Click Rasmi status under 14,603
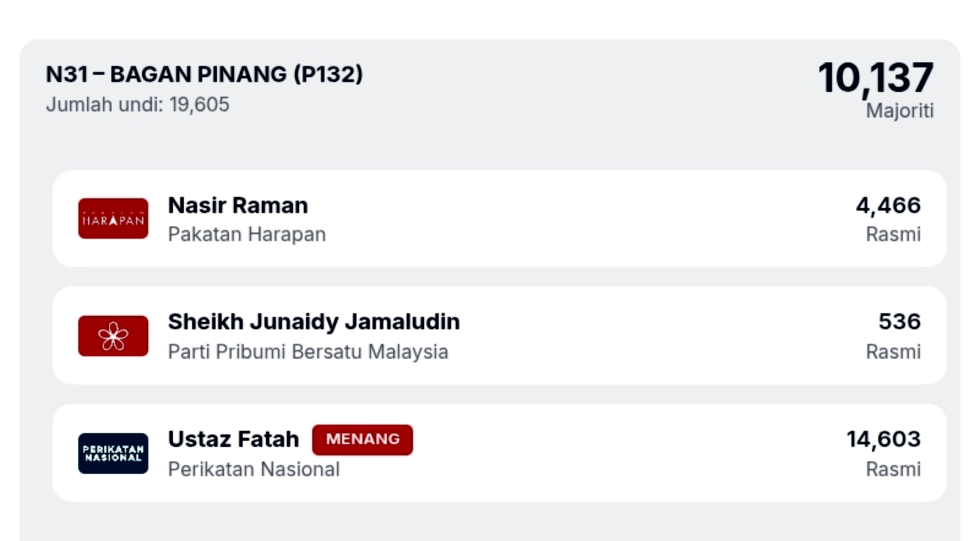The height and width of the screenshot is (541, 980). (893, 469)
